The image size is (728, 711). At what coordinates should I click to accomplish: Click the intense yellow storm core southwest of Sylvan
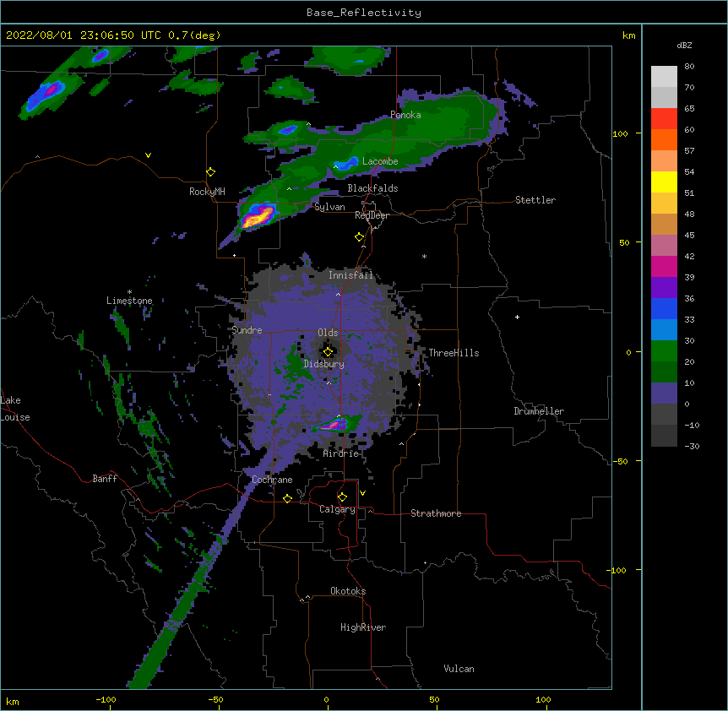click(258, 217)
